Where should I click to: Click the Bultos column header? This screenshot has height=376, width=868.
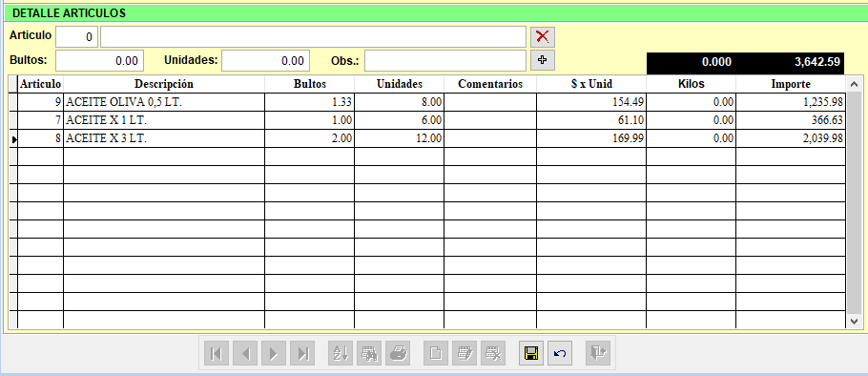(x=309, y=84)
